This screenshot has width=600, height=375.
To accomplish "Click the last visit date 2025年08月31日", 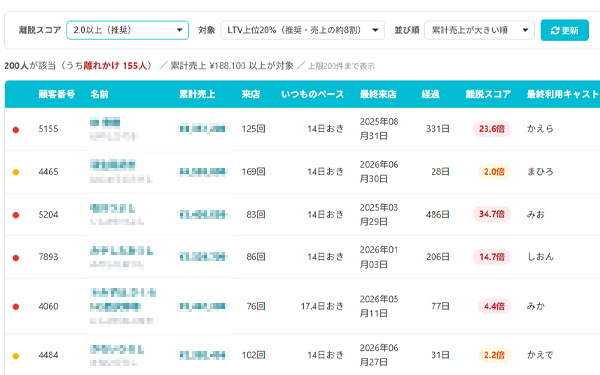I will click(x=379, y=129).
